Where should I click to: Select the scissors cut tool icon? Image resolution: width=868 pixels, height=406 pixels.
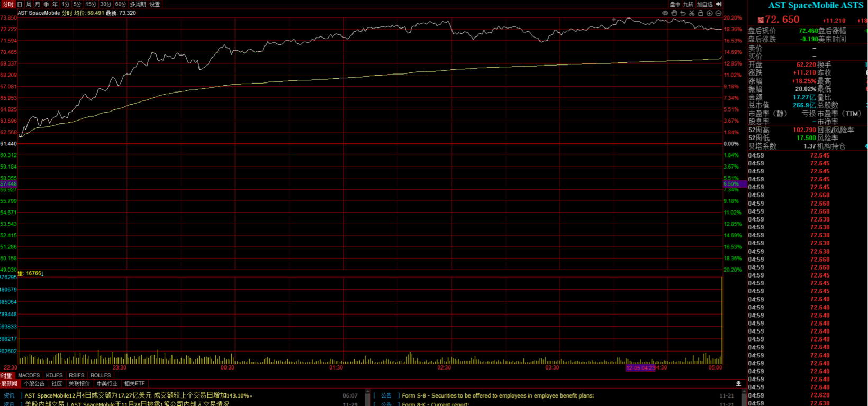[692, 13]
